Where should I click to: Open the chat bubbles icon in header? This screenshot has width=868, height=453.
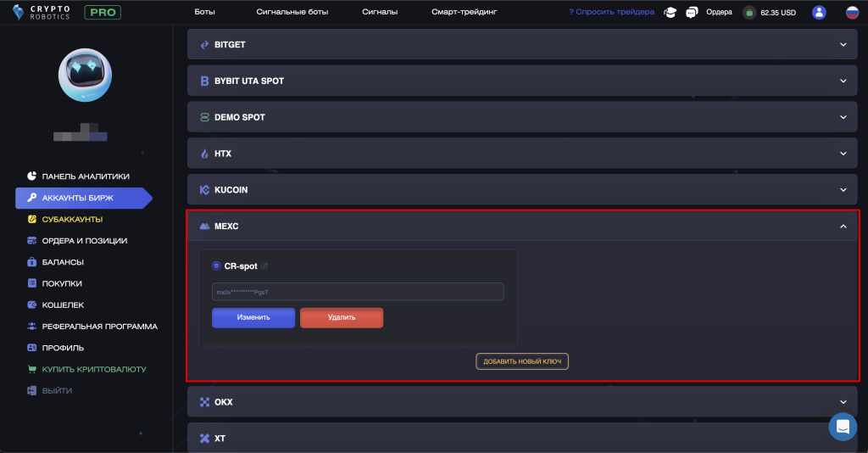click(692, 13)
